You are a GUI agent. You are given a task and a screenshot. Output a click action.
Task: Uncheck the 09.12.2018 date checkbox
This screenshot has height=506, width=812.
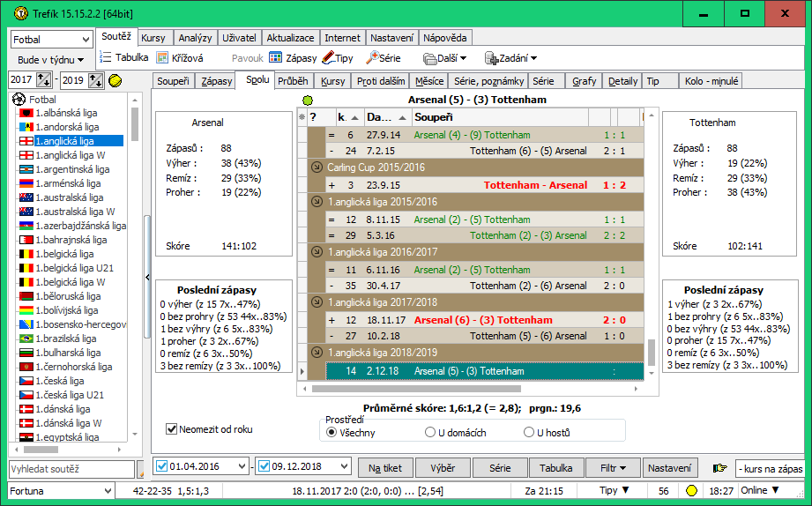click(264, 466)
